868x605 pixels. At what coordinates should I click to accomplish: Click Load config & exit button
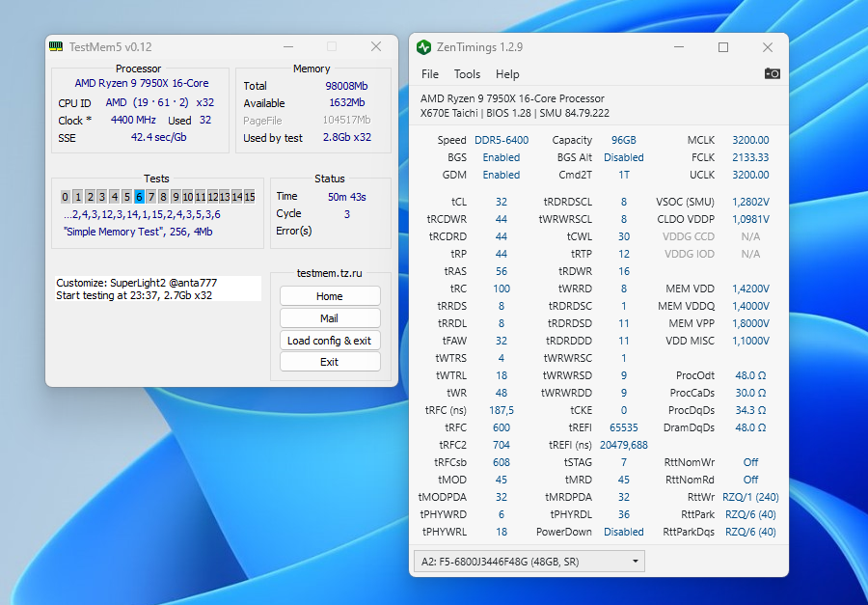point(330,341)
